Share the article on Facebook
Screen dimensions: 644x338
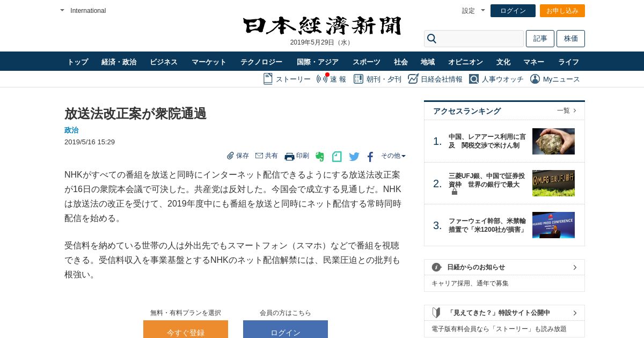pos(370,157)
